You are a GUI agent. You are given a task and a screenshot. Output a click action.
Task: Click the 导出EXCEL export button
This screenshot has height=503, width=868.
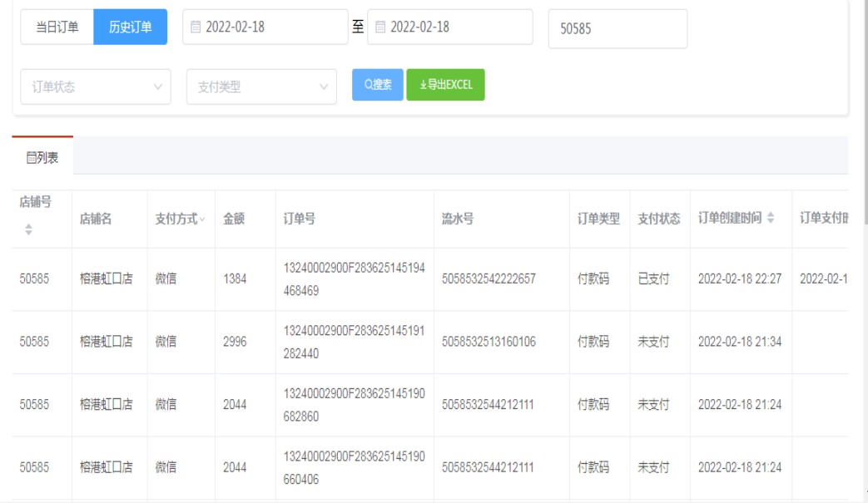click(445, 85)
